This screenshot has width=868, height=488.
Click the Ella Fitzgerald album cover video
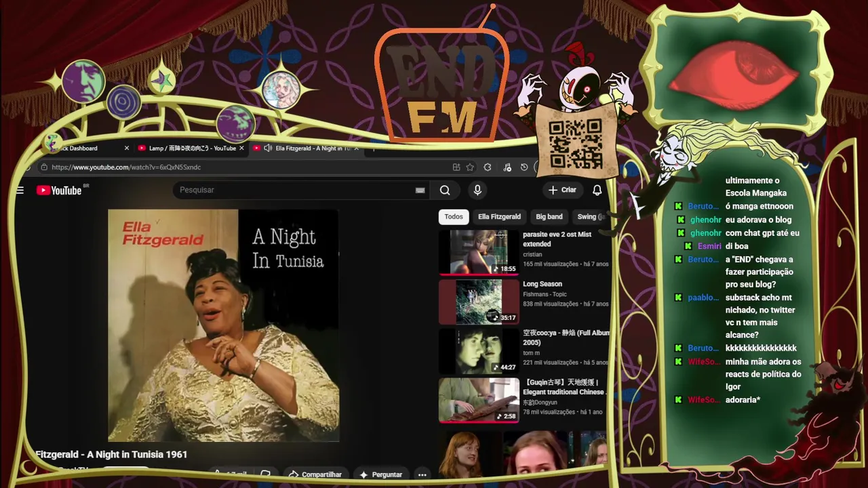coord(223,325)
